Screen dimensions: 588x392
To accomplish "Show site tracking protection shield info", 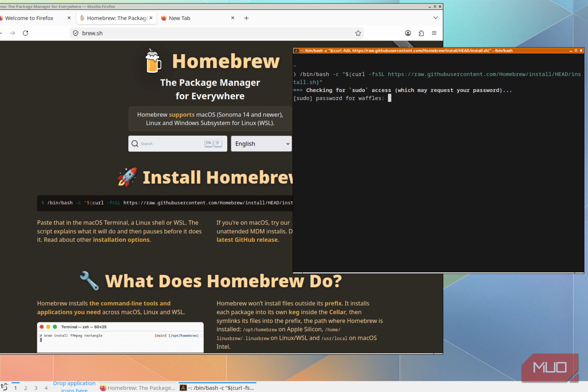I will pos(76,33).
